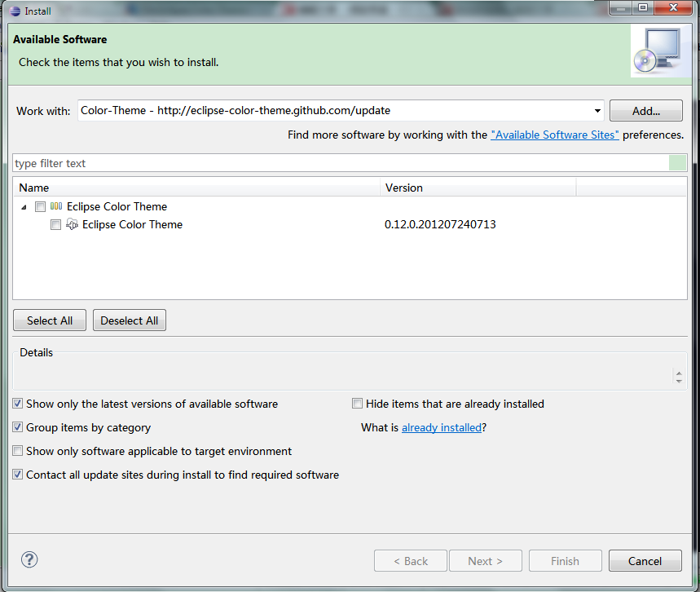700x592 pixels.
Task: Clear the filter using the green box
Action: [x=677, y=162]
